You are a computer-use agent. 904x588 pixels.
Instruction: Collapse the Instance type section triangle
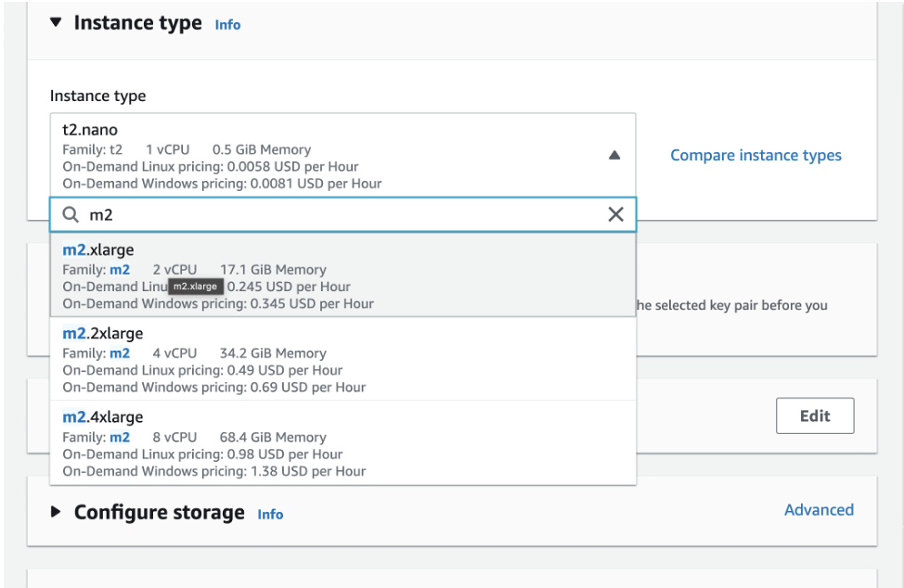point(56,22)
